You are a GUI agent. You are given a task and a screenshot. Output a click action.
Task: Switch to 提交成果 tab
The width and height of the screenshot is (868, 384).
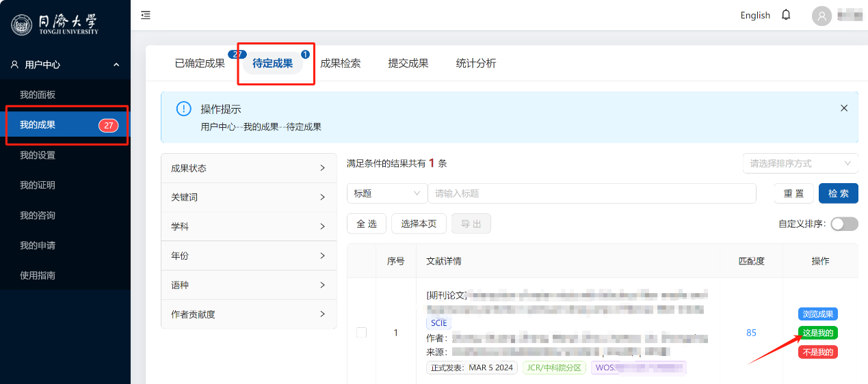pyautogui.click(x=408, y=64)
